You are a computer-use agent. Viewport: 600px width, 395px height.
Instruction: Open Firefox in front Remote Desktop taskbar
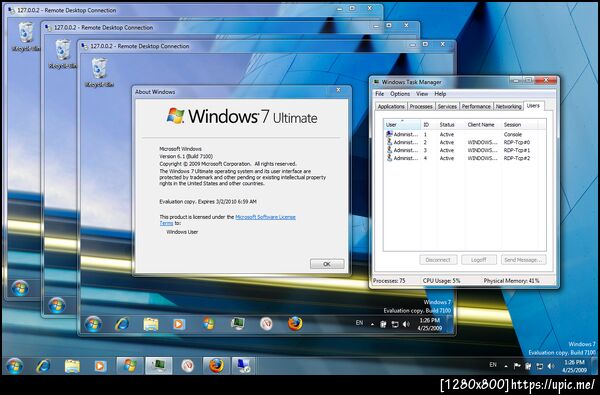click(295, 324)
